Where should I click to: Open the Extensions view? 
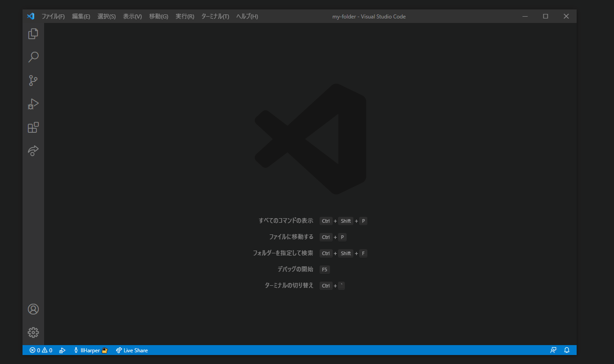33,127
